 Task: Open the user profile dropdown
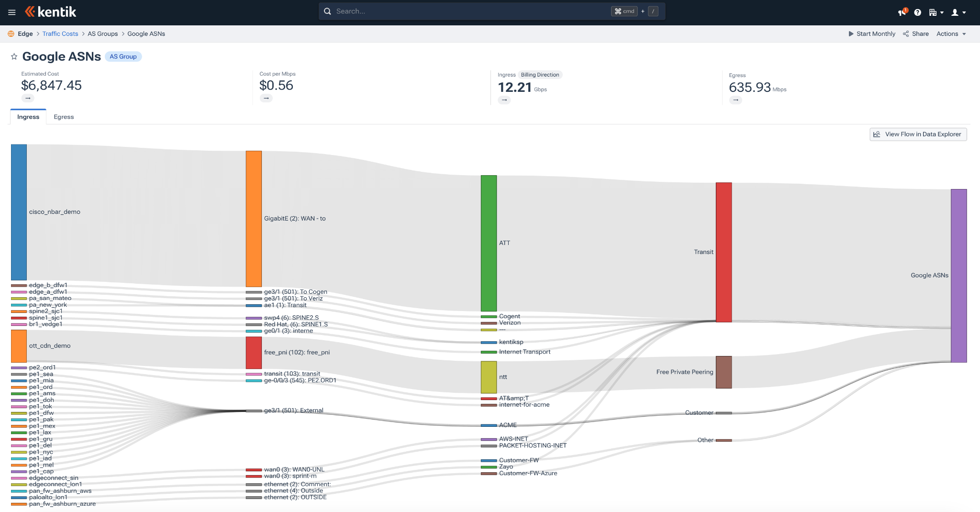coord(958,12)
